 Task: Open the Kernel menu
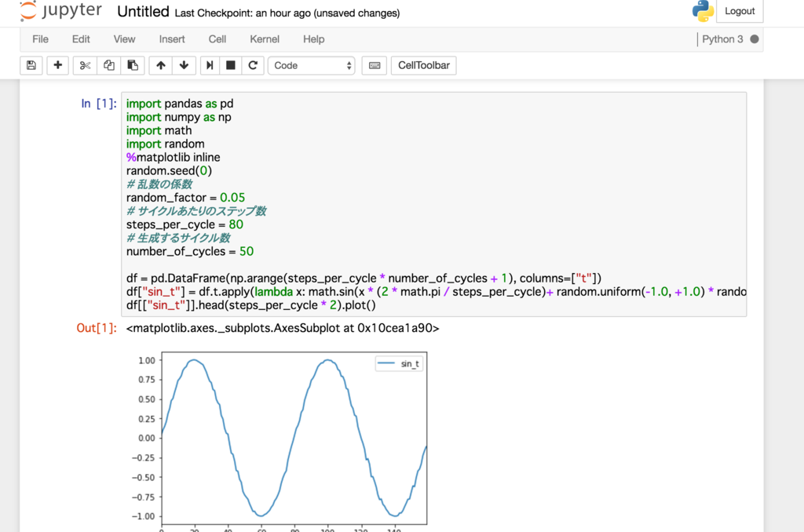click(x=265, y=39)
